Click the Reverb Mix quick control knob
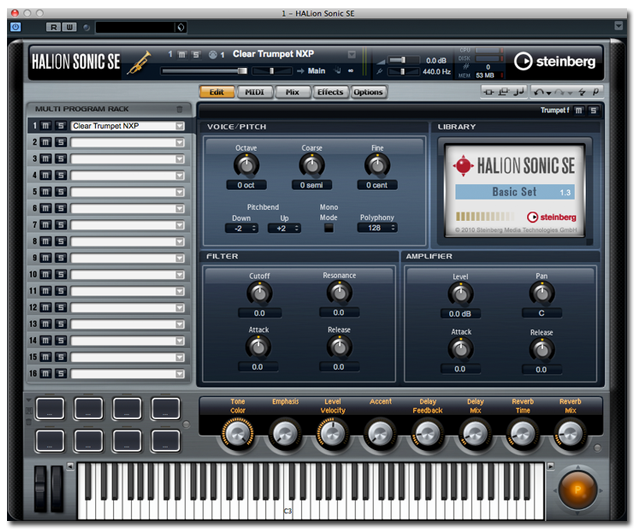Image resolution: width=634 pixels, height=531 pixels. tap(570, 434)
